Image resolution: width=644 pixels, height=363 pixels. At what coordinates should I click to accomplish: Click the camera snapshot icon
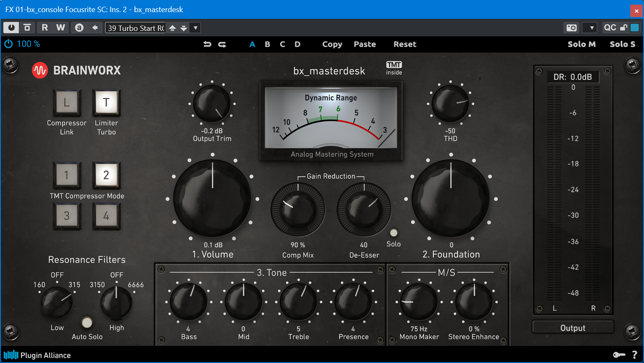[x=571, y=28]
